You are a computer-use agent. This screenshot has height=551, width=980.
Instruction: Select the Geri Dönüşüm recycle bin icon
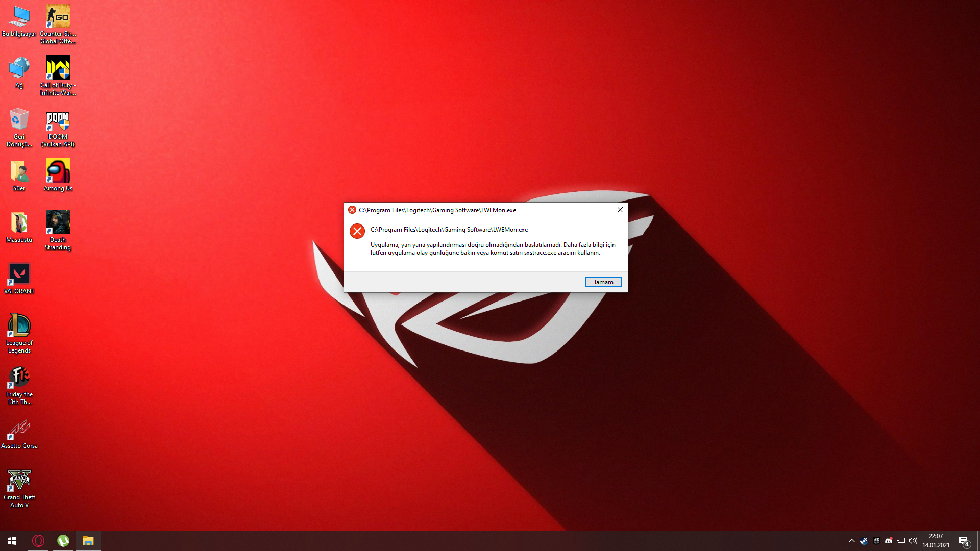(x=19, y=128)
